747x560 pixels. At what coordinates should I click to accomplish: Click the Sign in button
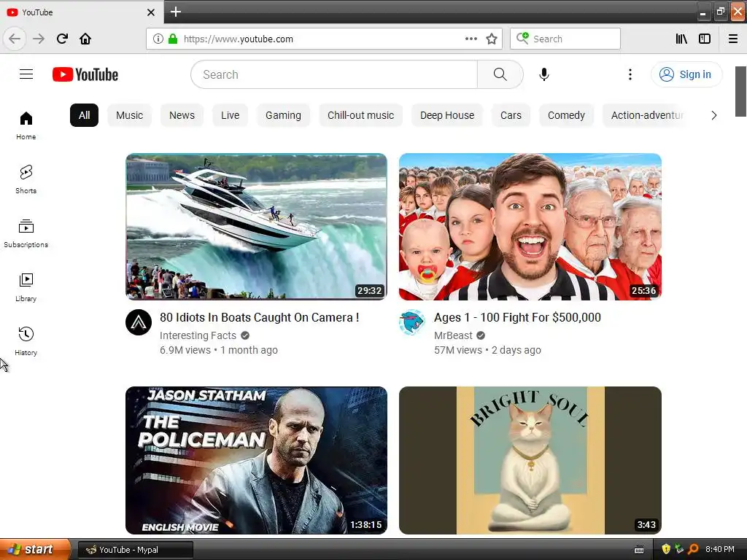click(x=686, y=74)
